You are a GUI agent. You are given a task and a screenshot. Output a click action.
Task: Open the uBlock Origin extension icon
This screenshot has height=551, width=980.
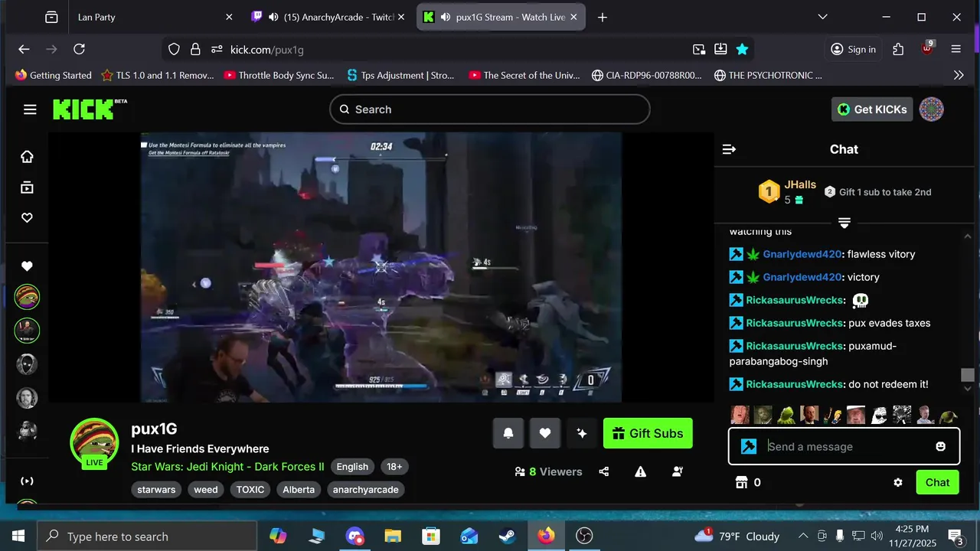(927, 49)
